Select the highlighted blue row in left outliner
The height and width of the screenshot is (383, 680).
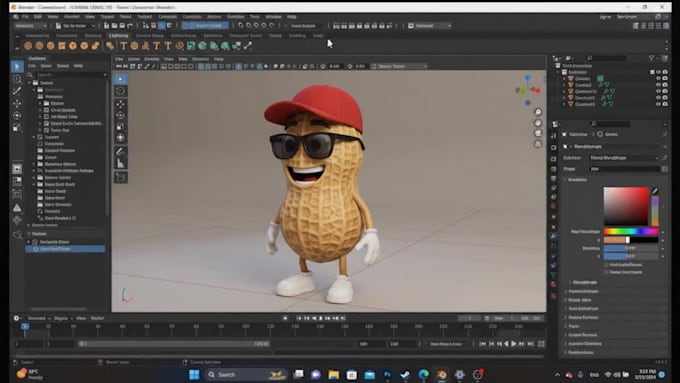[x=65, y=249]
